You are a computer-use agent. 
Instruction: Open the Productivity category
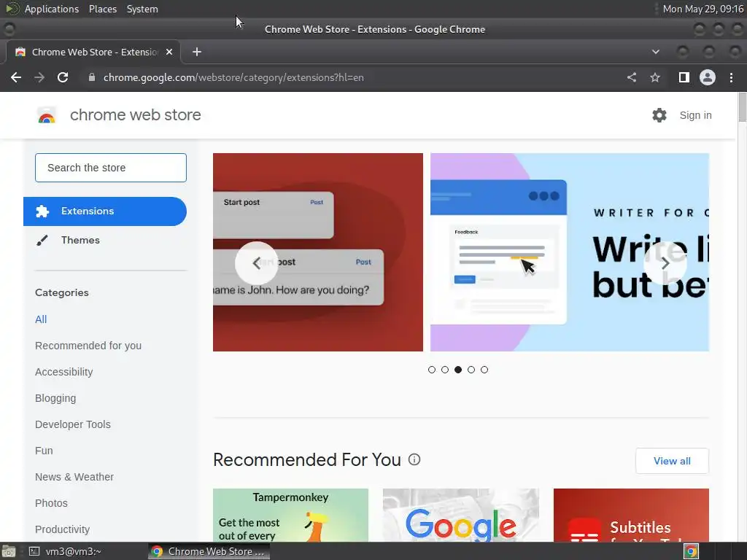click(x=63, y=529)
